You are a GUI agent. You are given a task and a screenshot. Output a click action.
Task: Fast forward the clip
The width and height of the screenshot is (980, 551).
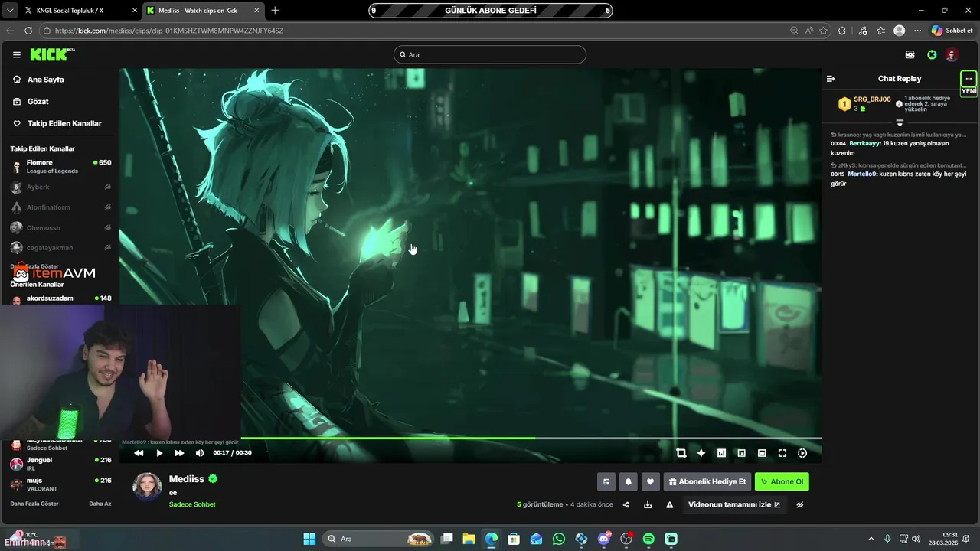click(179, 453)
